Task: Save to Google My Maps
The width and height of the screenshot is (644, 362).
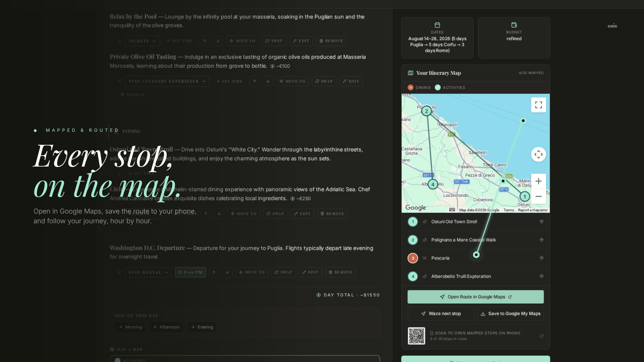Action: (x=510, y=314)
